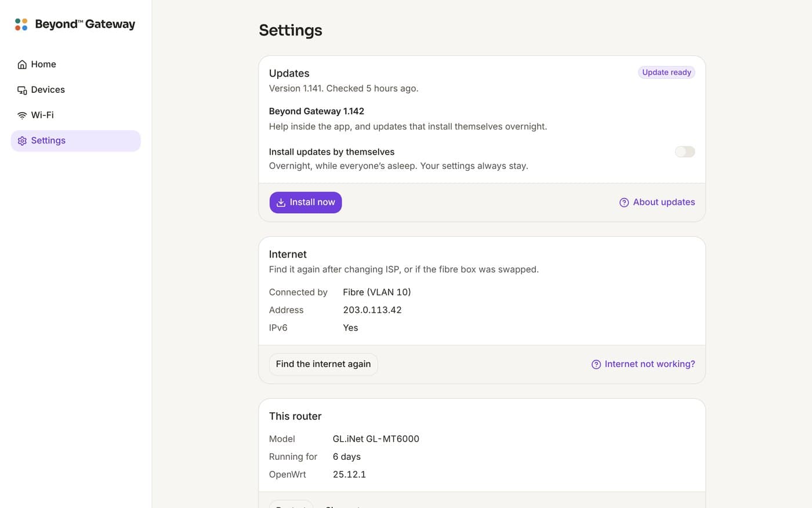
Task: Click the Fibre (VLAN 10) value
Action: point(377,292)
